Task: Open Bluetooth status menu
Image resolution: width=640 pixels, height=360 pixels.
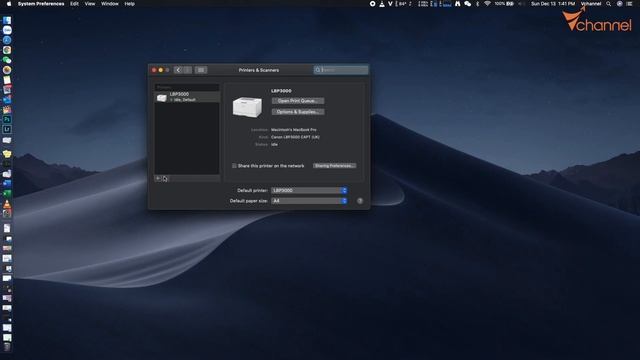Action: [x=477, y=4]
